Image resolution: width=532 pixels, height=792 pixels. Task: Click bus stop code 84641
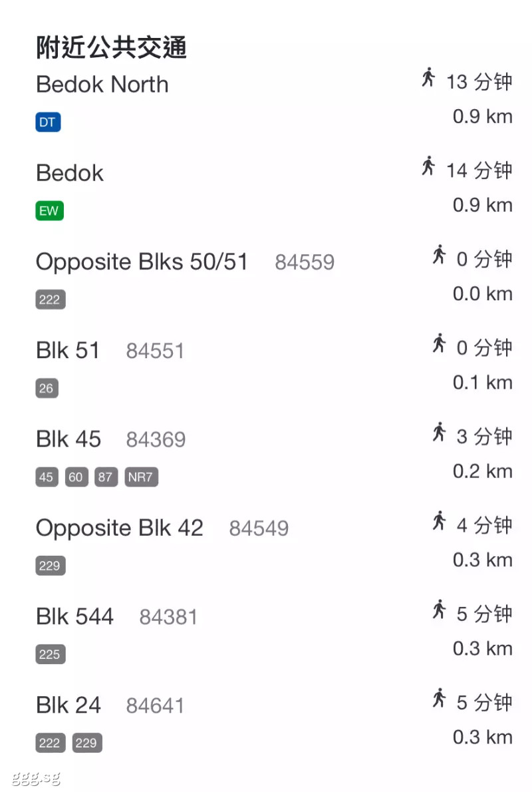[x=155, y=705]
